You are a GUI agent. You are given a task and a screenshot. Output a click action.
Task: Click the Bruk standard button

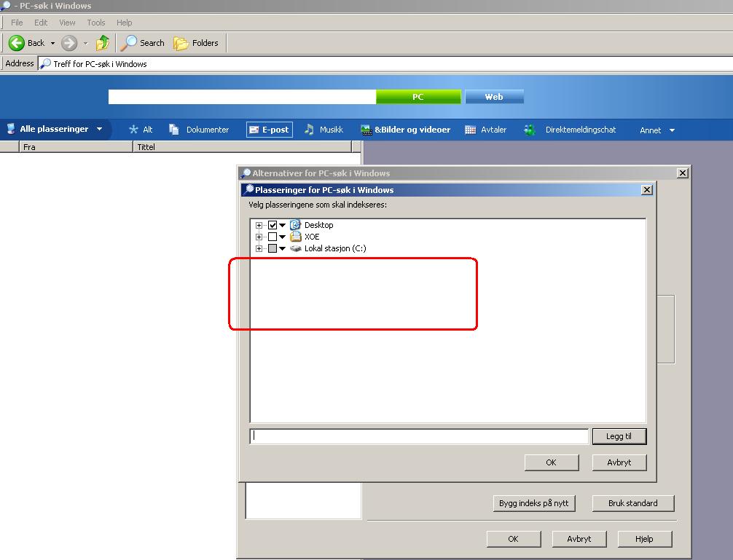(x=633, y=503)
